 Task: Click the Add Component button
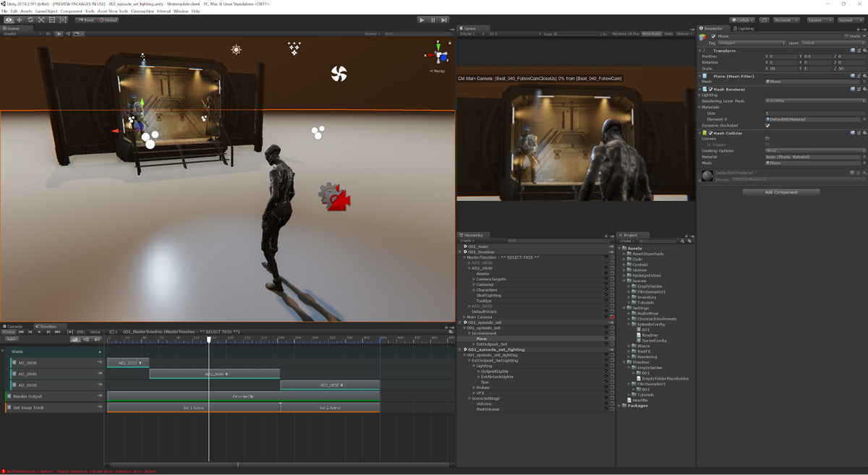click(x=780, y=192)
